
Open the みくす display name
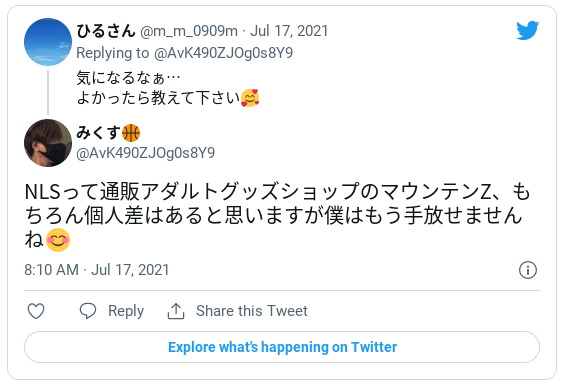(x=98, y=133)
